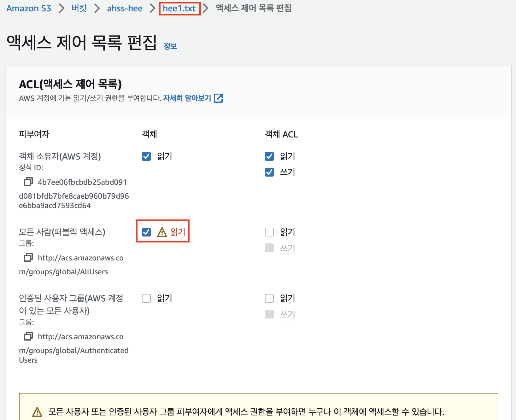This screenshot has height=420, width=516.
Task: Click 인증된 사용자 그룹 grantee text
Action: [x=71, y=304]
